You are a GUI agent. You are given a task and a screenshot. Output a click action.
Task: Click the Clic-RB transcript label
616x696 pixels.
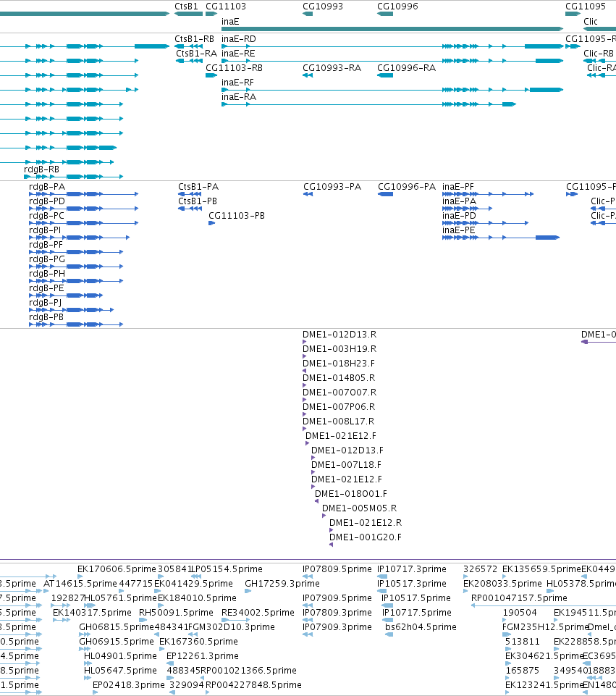coord(599,54)
